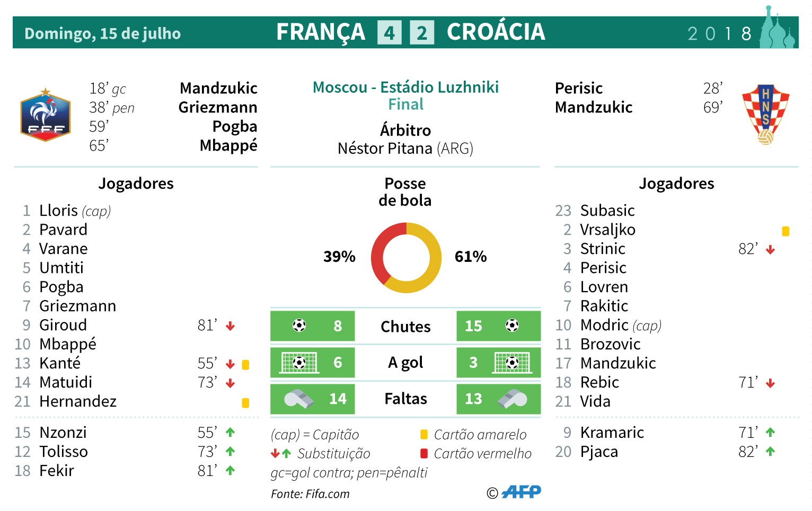The width and height of the screenshot is (812, 511).
Task: Click the green up arrow beside Nzonzi
Action: pyautogui.click(x=230, y=433)
